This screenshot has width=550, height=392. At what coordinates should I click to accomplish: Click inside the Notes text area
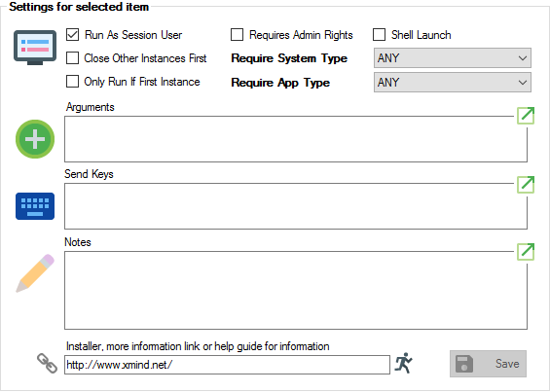click(296, 290)
